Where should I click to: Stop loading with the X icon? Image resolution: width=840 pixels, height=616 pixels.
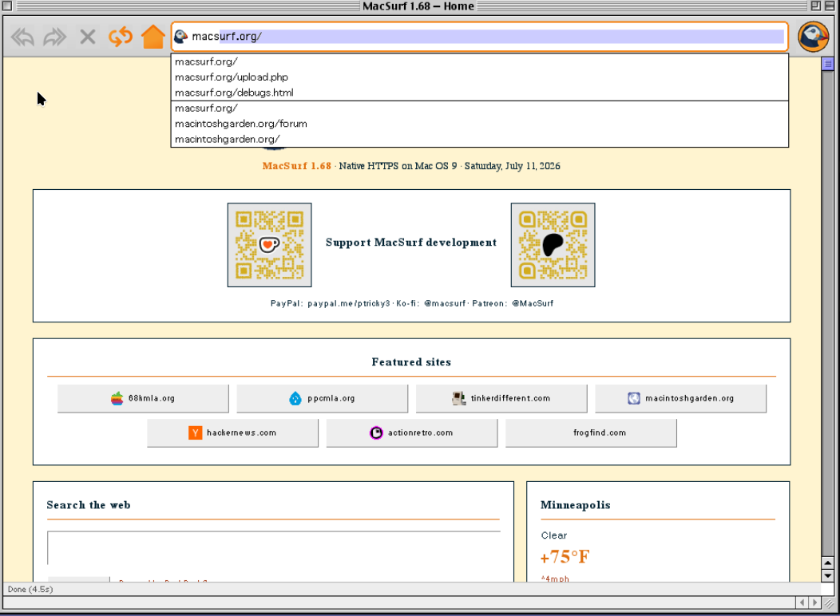coord(87,37)
